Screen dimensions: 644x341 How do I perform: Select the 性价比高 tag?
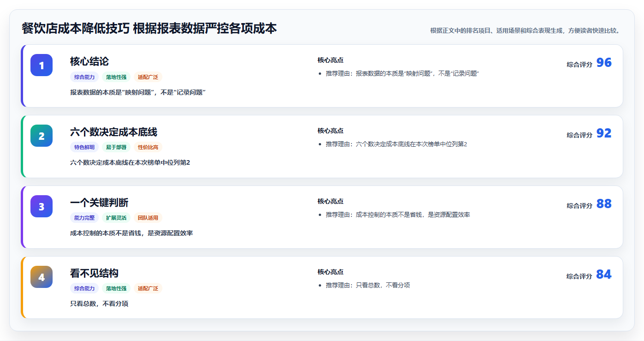click(148, 147)
